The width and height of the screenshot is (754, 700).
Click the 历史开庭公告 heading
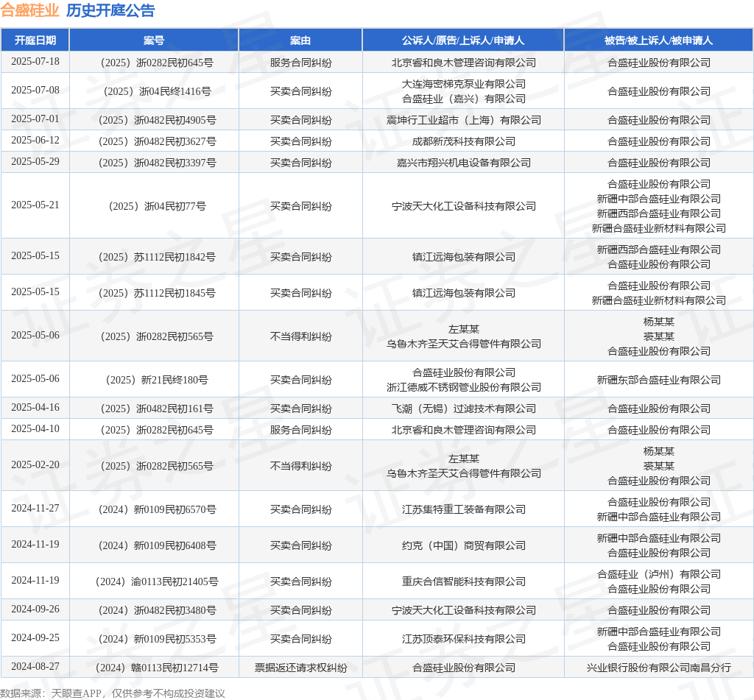110,10
